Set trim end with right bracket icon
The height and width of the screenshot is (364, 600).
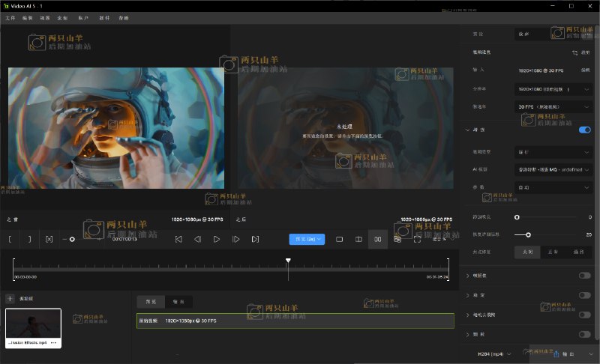point(29,239)
